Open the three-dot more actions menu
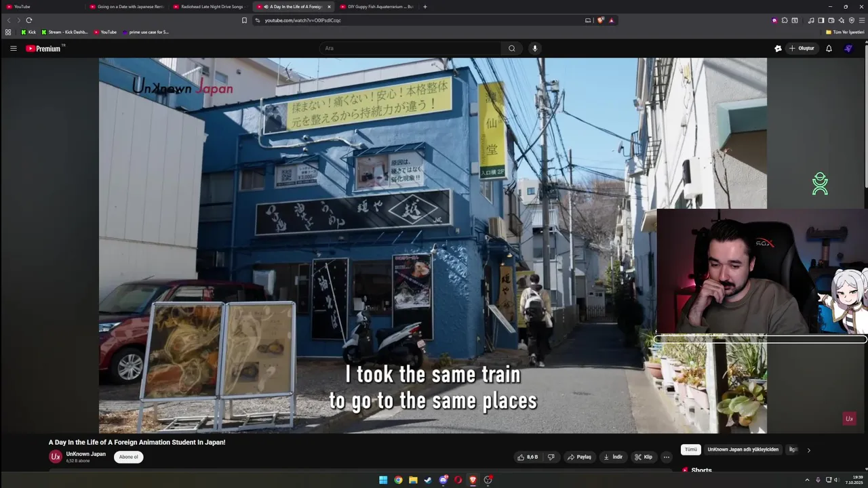The height and width of the screenshot is (488, 868). coord(666,457)
